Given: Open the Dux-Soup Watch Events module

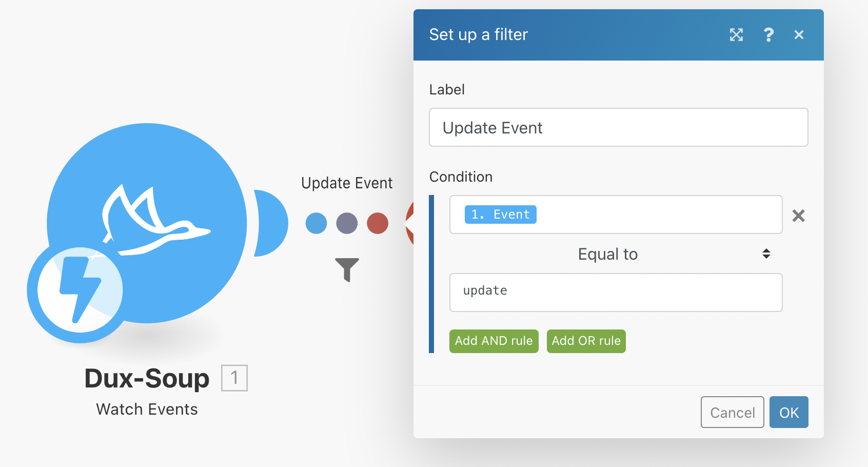Looking at the screenshot, I should (x=147, y=223).
